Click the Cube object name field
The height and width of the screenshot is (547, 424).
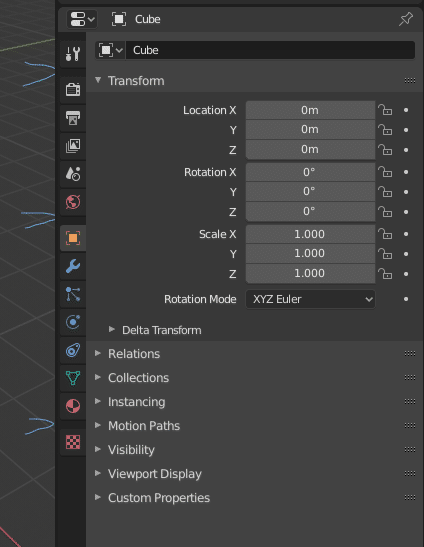tap(270, 50)
